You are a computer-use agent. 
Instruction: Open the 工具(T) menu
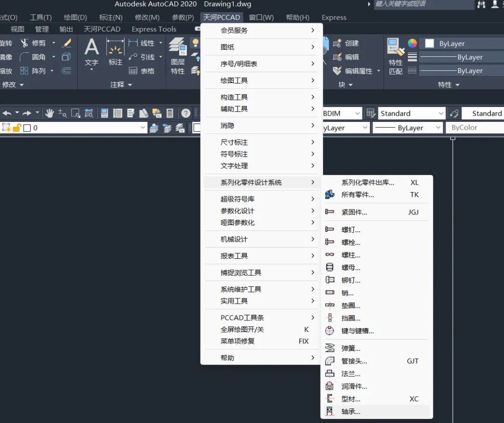tap(41, 17)
